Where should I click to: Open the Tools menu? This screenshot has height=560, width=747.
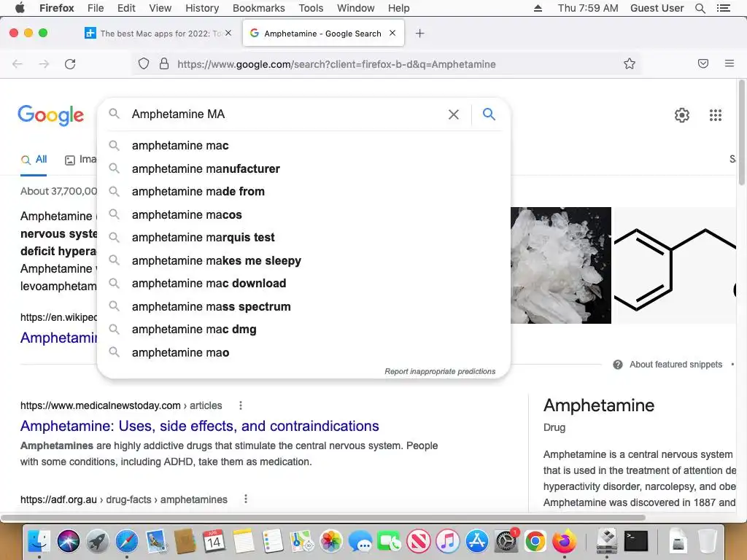(311, 8)
